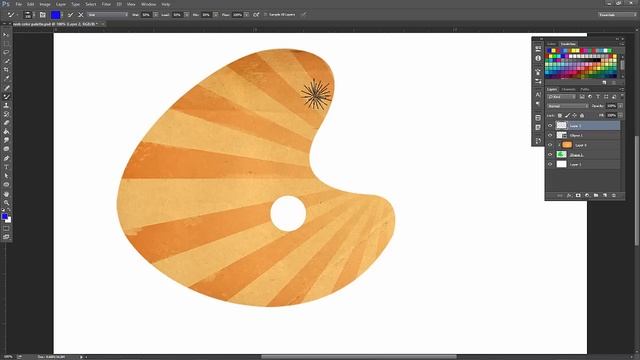This screenshot has height=360, width=640.
Task: Select the Move tool
Action: click(x=6, y=35)
